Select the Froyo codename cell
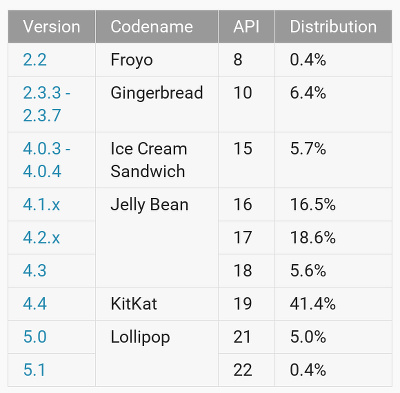Image resolution: width=400 pixels, height=393 pixels. coord(157,60)
